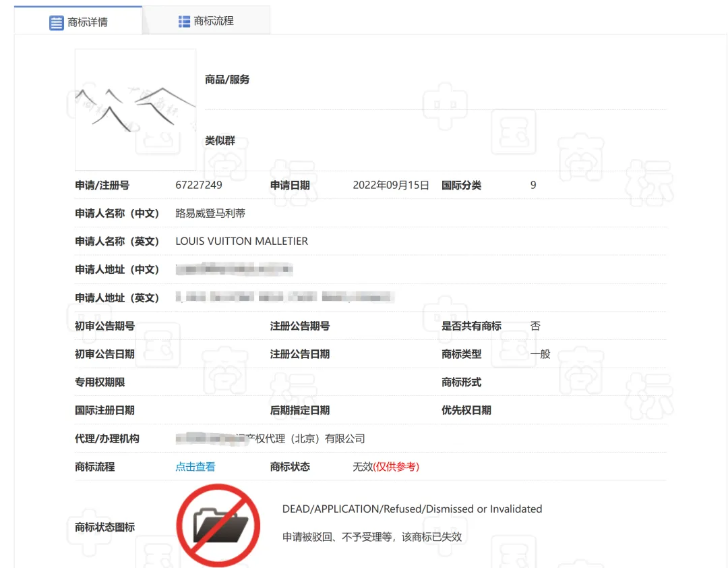Select registration number 67227249
This screenshot has height=568, width=728.
click(199, 185)
